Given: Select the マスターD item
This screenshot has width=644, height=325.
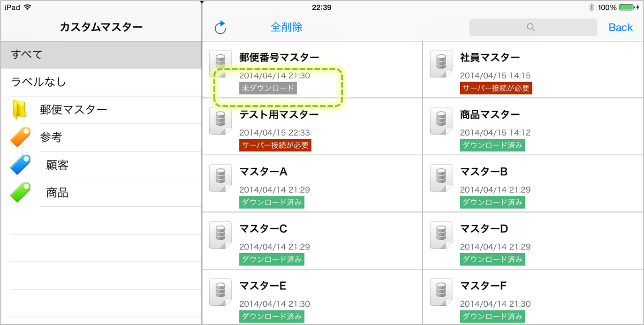Looking at the screenshot, I should [x=484, y=229].
